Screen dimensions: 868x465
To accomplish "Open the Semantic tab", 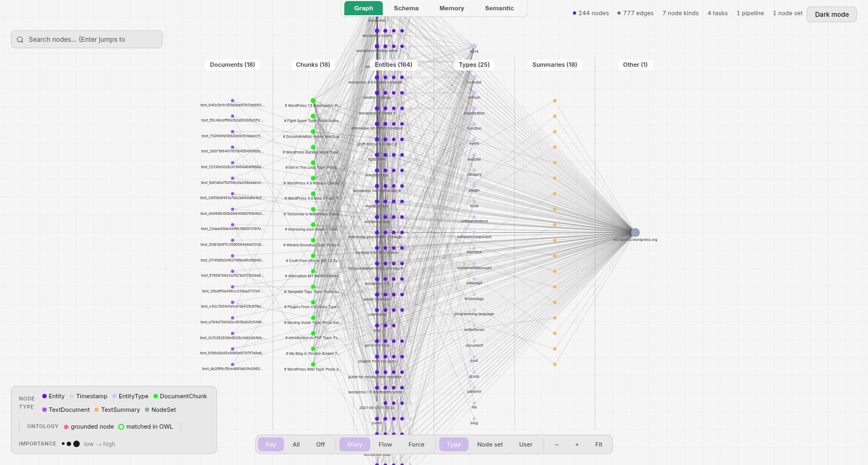I will tap(500, 8).
